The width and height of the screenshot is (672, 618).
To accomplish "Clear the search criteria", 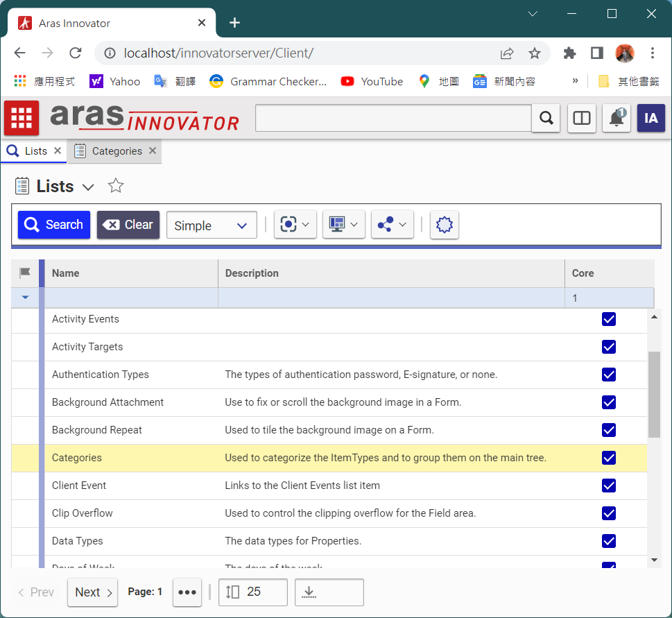I will [128, 225].
